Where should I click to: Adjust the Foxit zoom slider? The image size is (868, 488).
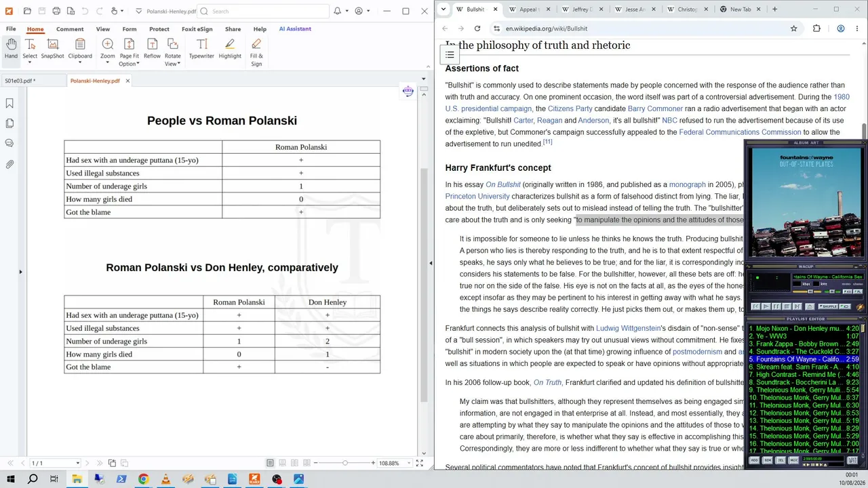point(345,463)
